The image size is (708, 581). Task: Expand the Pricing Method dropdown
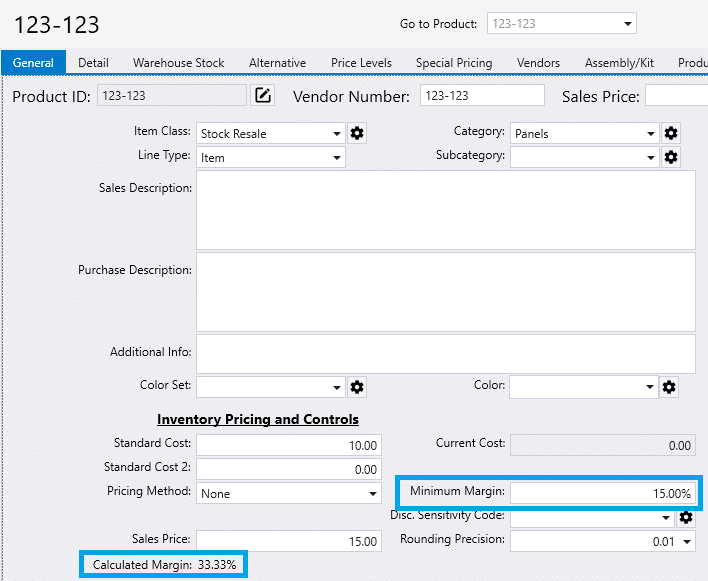point(373,494)
